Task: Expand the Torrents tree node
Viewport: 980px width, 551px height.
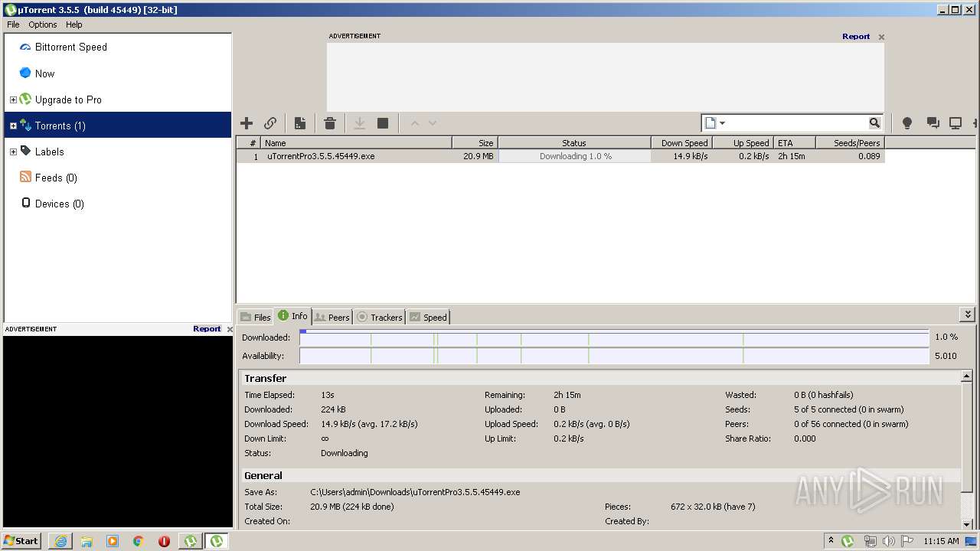Action: [13, 126]
